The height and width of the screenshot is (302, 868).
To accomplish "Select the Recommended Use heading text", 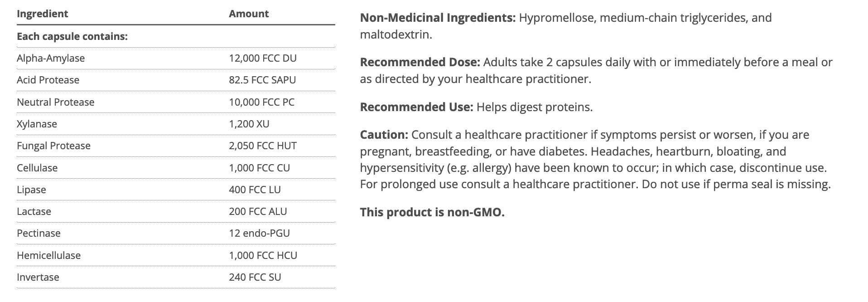I will click(417, 107).
